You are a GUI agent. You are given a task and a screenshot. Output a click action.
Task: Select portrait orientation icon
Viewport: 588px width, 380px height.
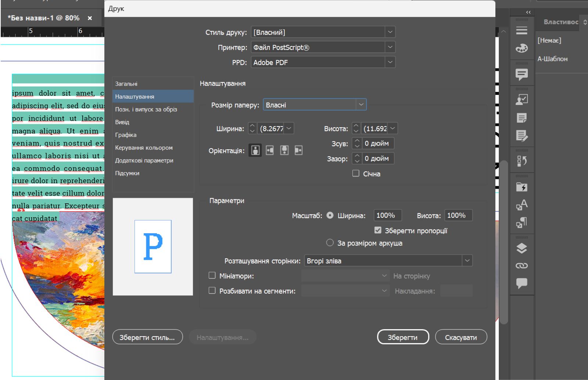255,150
